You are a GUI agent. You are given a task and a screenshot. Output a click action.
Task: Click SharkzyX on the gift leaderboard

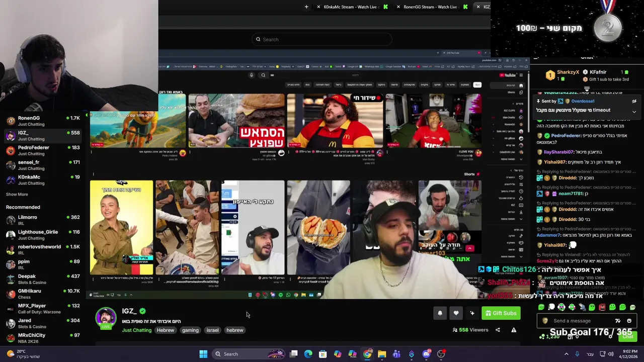(x=568, y=72)
